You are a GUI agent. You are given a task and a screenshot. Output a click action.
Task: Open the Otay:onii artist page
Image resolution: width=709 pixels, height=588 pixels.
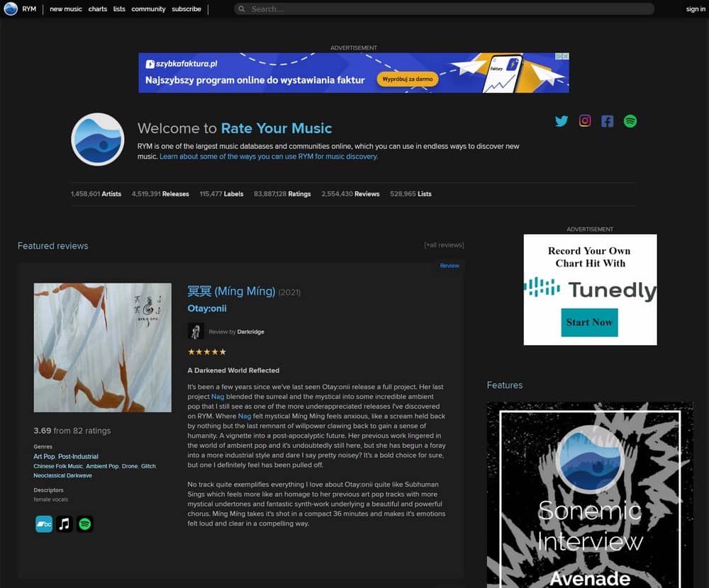(207, 308)
